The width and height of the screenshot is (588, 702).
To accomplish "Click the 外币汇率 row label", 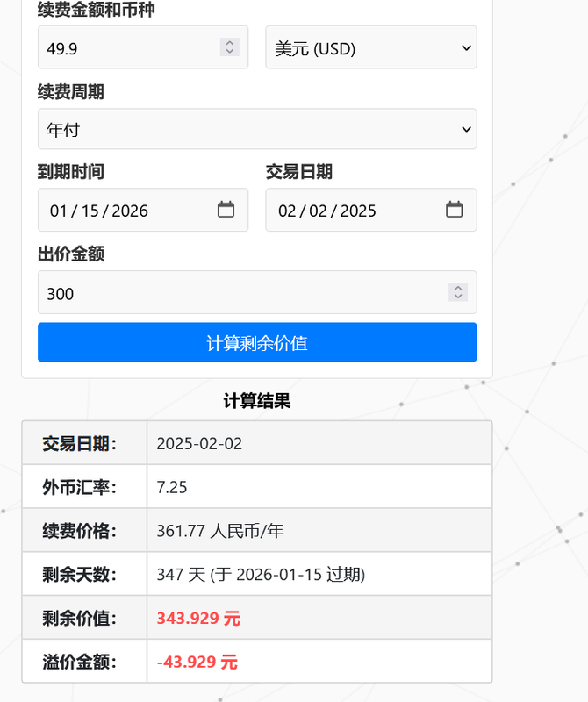I will pos(79,487).
